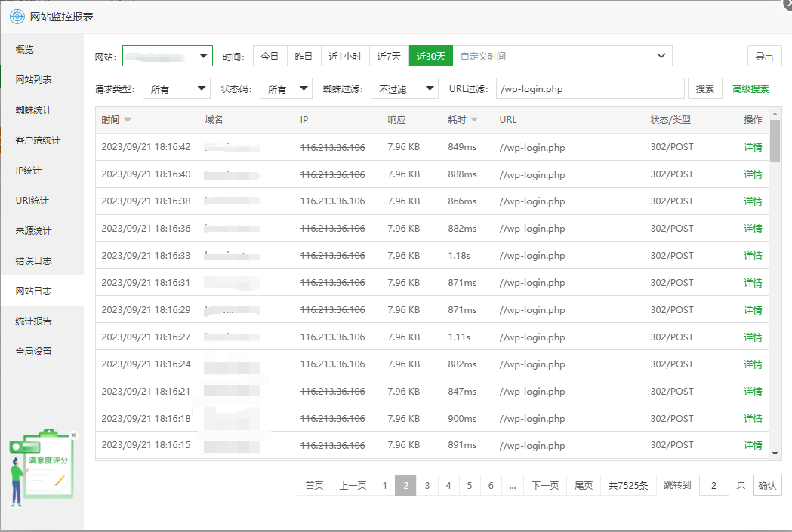Image resolution: width=792 pixels, height=532 pixels.
Task: Go to page 5
Action: (x=470, y=485)
